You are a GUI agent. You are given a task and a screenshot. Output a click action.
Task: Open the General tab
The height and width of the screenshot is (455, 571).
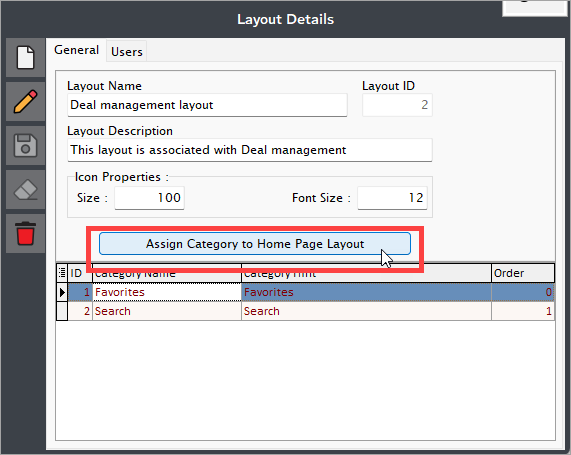click(x=76, y=50)
